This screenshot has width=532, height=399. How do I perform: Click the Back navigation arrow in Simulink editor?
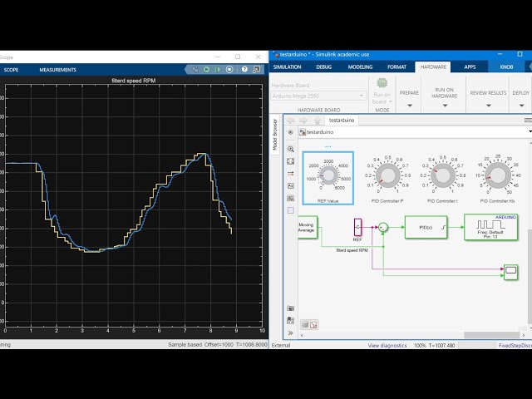pos(290,120)
